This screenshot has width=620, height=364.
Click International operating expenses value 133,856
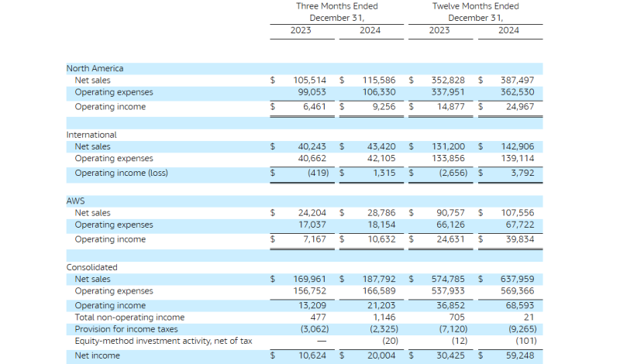point(449,158)
